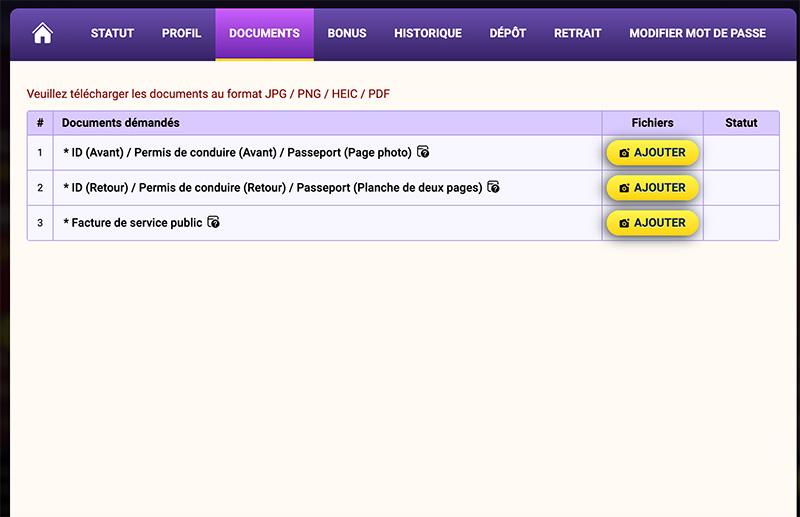Select text 'ID (Retour) / Permis de conduire (Retour)'
The width and height of the screenshot is (800, 517).
click(179, 187)
